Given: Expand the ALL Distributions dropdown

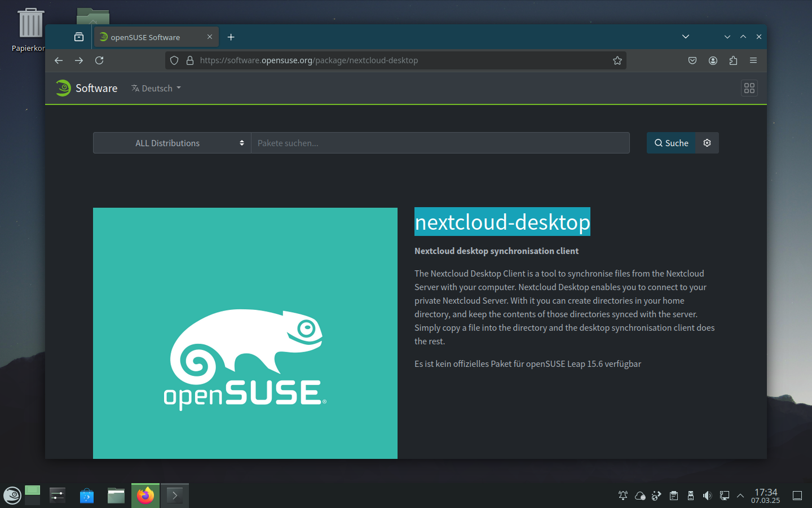Looking at the screenshot, I should pos(172,143).
